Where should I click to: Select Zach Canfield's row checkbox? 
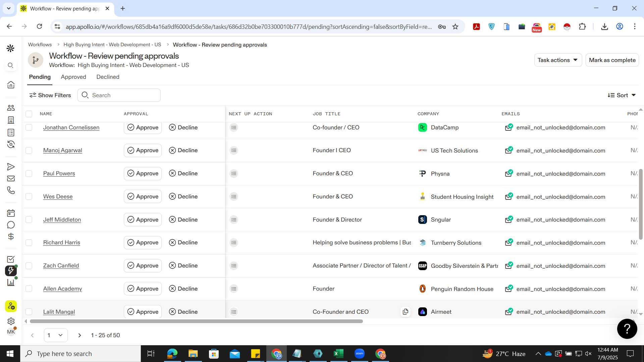[29, 266]
